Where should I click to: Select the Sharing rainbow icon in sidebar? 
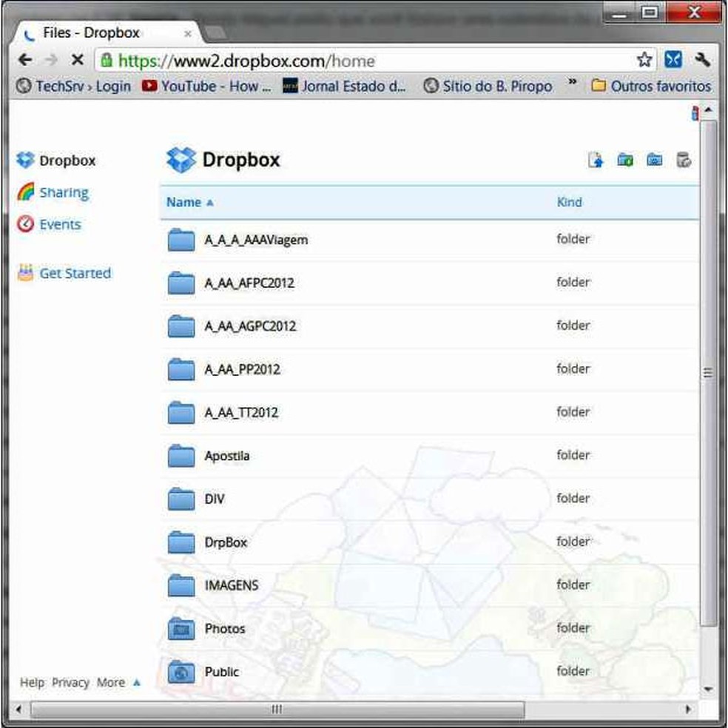coord(26,192)
